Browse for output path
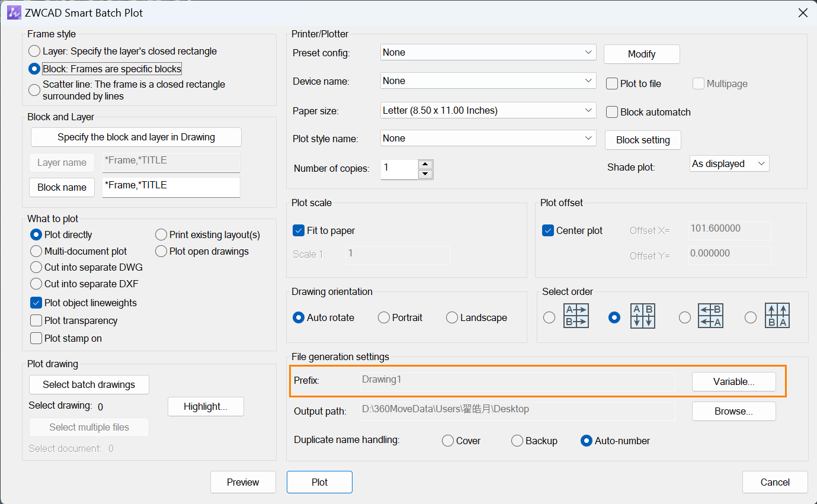This screenshot has width=817, height=504. [x=734, y=411]
